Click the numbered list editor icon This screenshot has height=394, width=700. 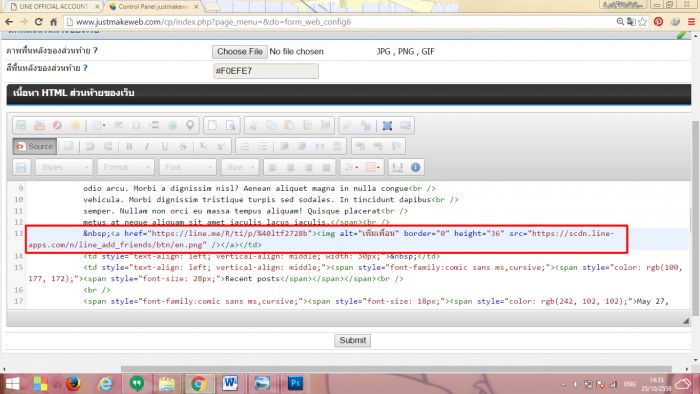click(x=245, y=146)
